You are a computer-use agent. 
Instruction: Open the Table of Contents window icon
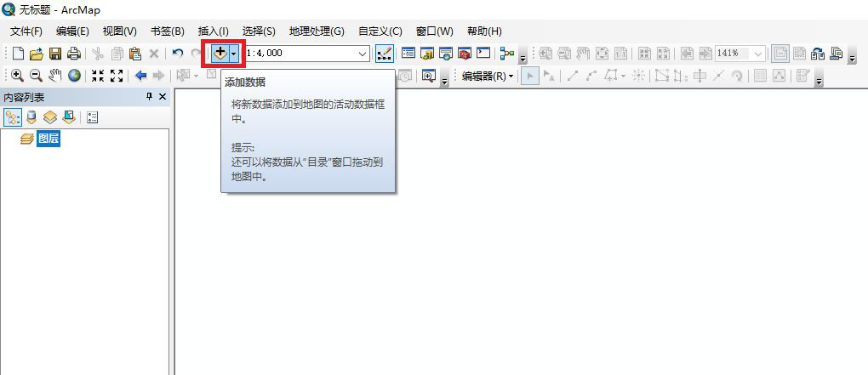pyautogui.click(x=408, y=54)
